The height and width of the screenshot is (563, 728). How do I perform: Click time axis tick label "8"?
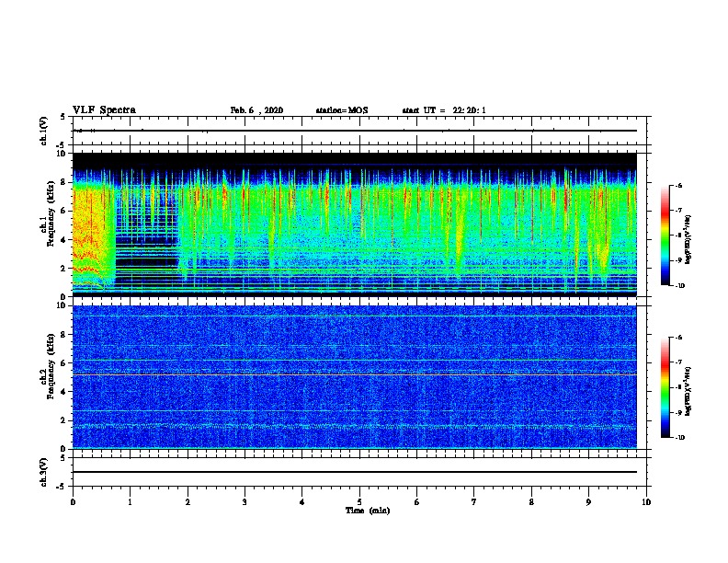(x=531, y=502)
